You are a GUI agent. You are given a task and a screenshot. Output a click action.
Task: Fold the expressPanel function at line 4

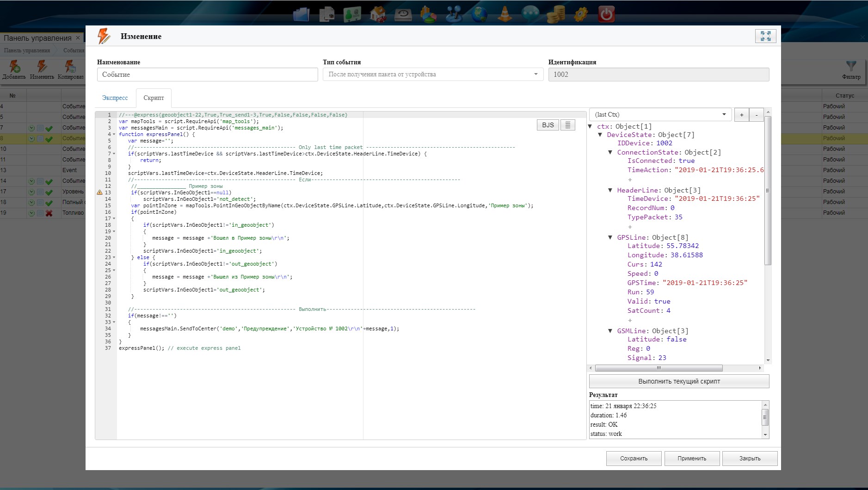pos(114,135)
